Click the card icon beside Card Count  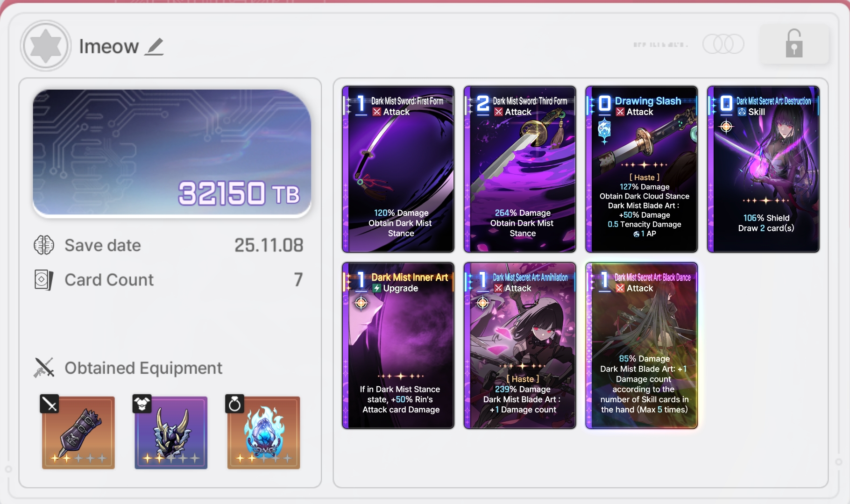point(44,280)
